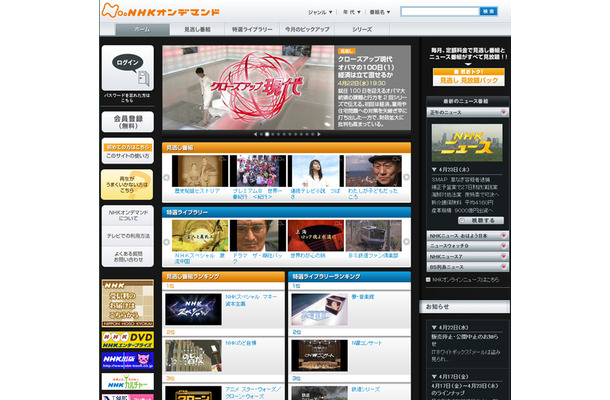Click the NHKニュース video thumbnail
Image resolution: width=610 pixels, height=400 pixels.
tap(467, 143)
